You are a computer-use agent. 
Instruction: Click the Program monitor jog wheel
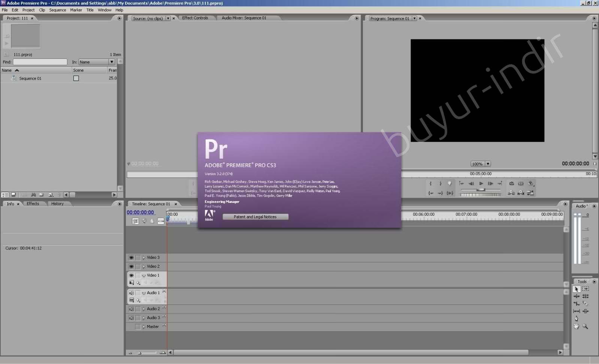click(481, 195)
